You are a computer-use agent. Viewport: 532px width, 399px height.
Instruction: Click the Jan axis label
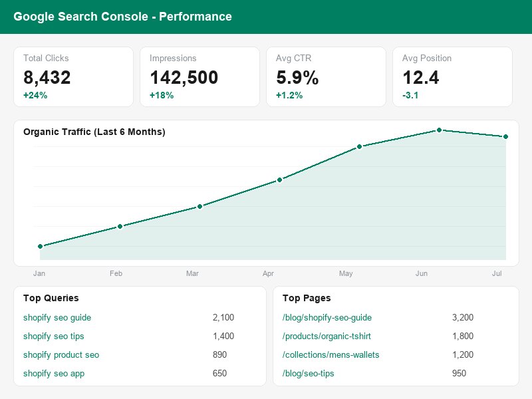pos(39,273)
